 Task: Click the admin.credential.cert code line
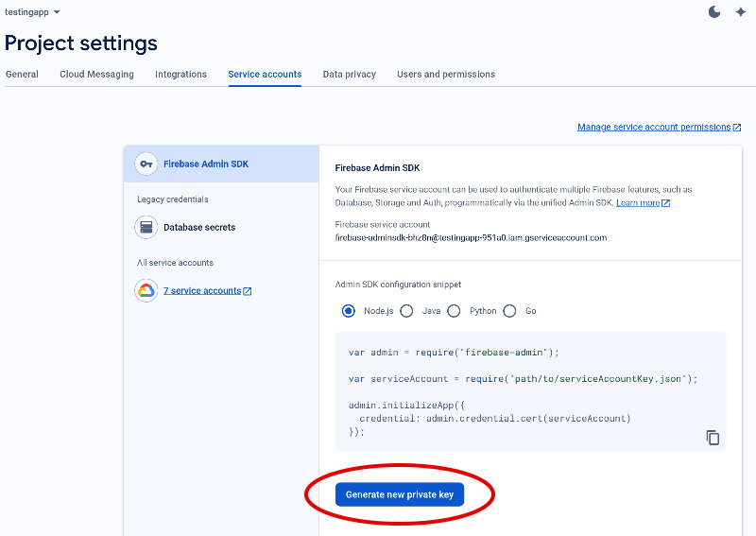coord(494,419)
